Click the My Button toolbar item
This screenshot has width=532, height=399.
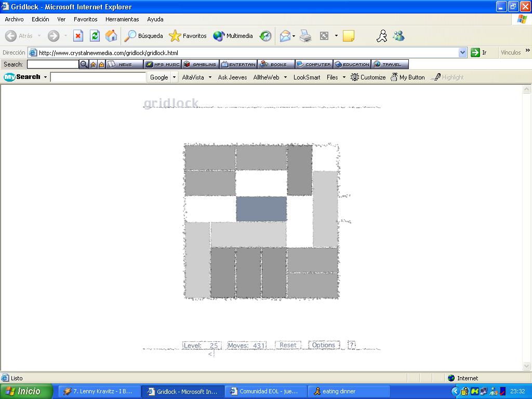coord(407,77)
